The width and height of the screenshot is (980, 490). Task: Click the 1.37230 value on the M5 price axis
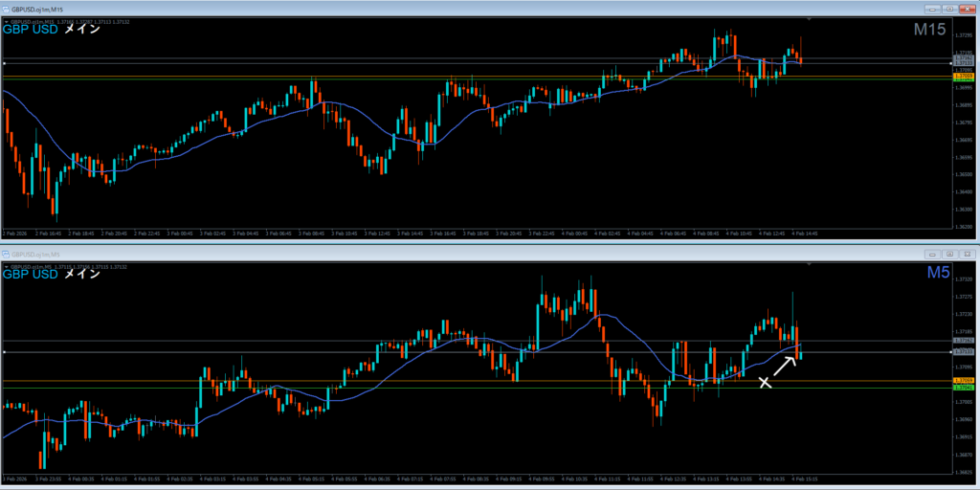pos(963,315)
